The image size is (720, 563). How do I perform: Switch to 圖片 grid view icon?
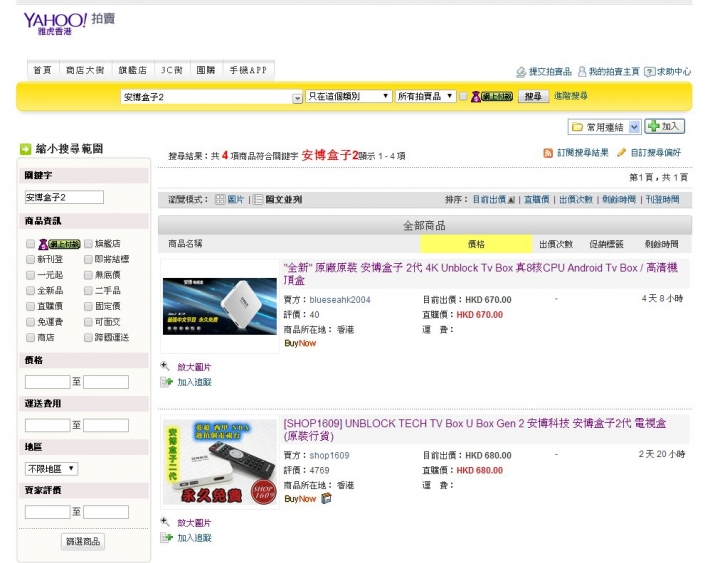[x=220, y=199]
